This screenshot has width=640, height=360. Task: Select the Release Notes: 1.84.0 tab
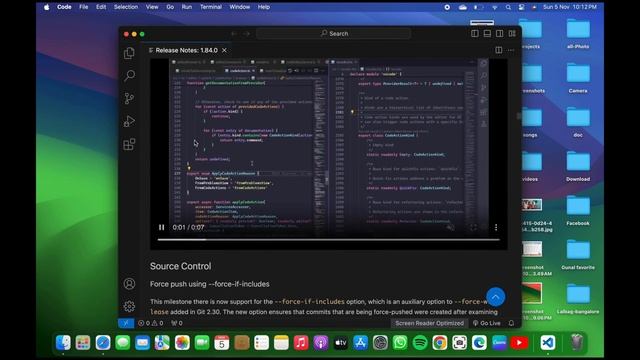coord(186,50)
